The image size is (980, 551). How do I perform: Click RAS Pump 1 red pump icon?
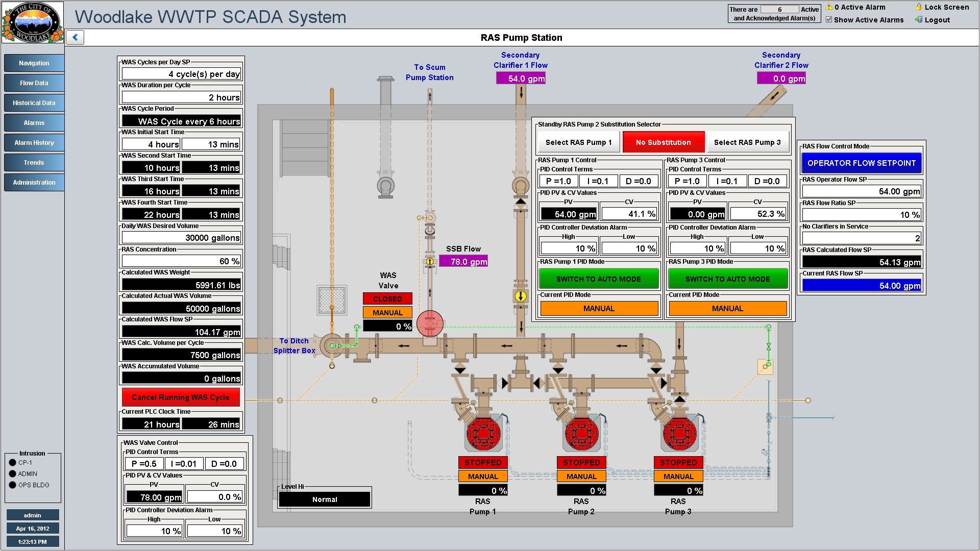pyautogui.click(x=483, y=434)
